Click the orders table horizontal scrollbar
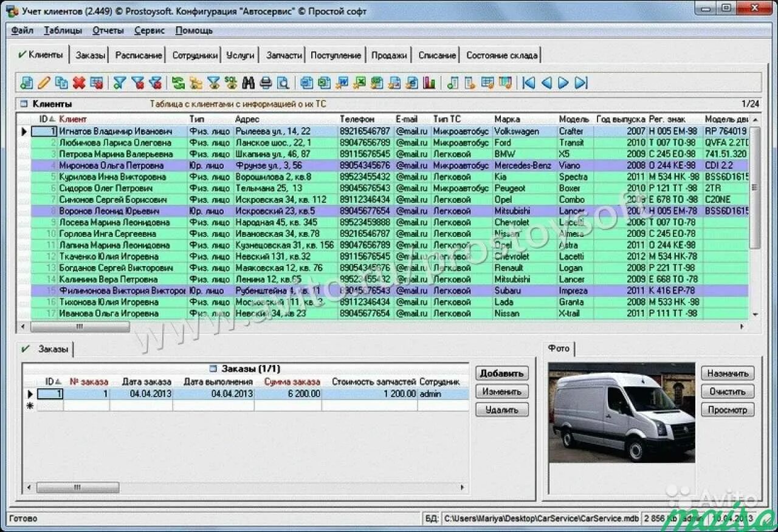Screen dimensions: 778x532 77,487
